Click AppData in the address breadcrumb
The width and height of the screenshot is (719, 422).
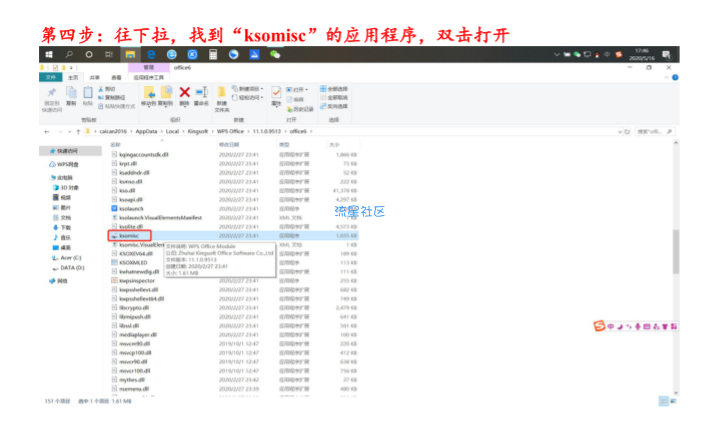tap(146, 132)
